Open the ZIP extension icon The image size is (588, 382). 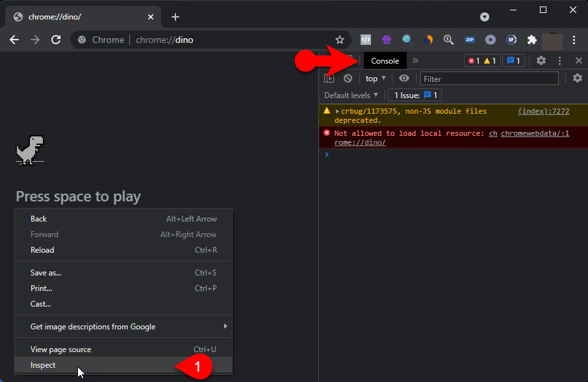(470, 40)
